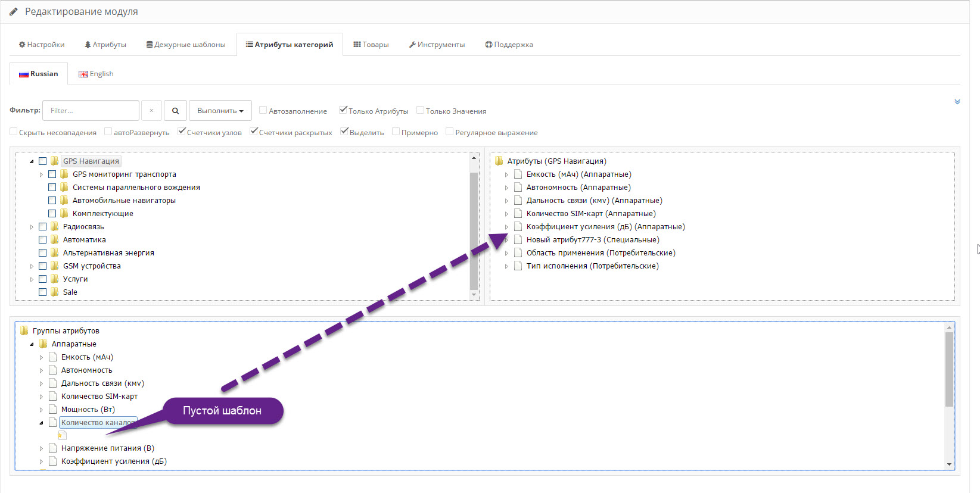Click into the Filter text field
The image size is (980, 493).
coord(91,111)
